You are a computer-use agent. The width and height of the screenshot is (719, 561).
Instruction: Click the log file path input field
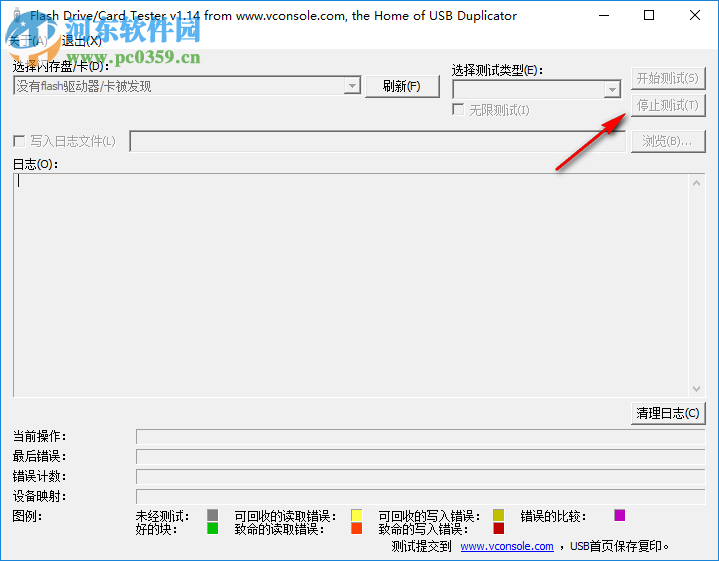coord(377,141)
